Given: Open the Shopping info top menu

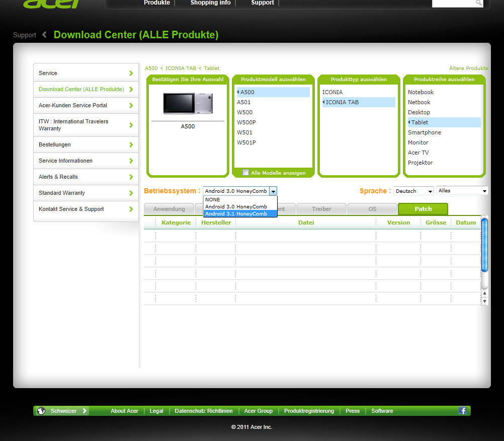Looking at the screenshot, I should click(211, 3).
